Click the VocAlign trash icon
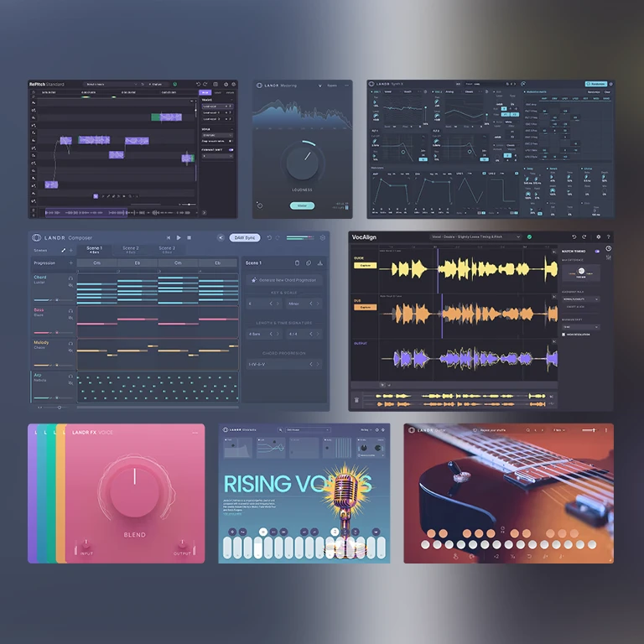Image resolution: width=644 pixels, height=644 pixels. [356, 400]
